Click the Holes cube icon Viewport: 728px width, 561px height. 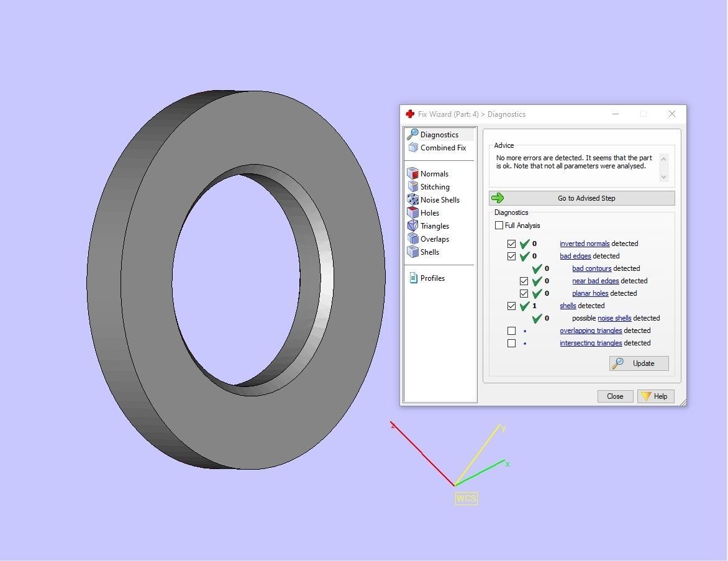(x=412, y=212)
